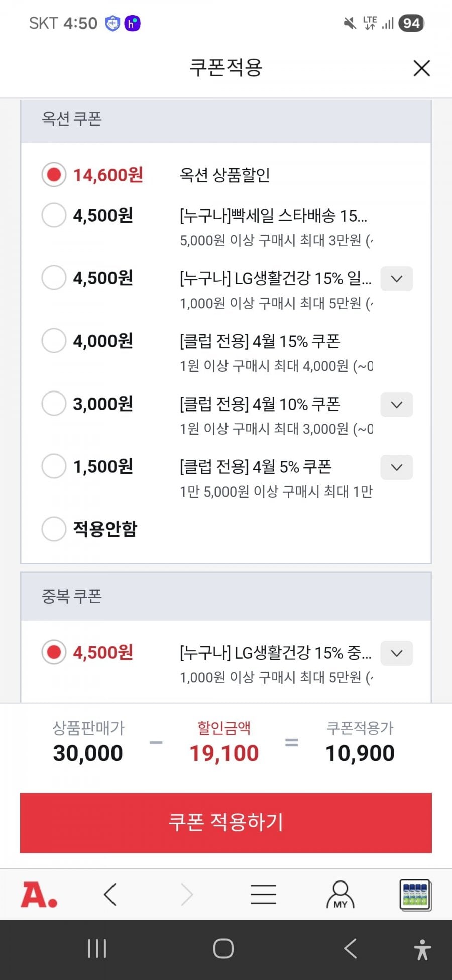
Task: Expand the 중복 쿠폰 LG생활건강 coupon details
Action: (397, 653)
